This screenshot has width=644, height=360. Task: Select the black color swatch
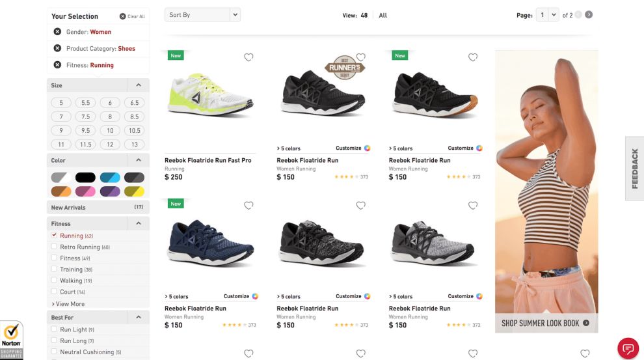pos(85,178)
